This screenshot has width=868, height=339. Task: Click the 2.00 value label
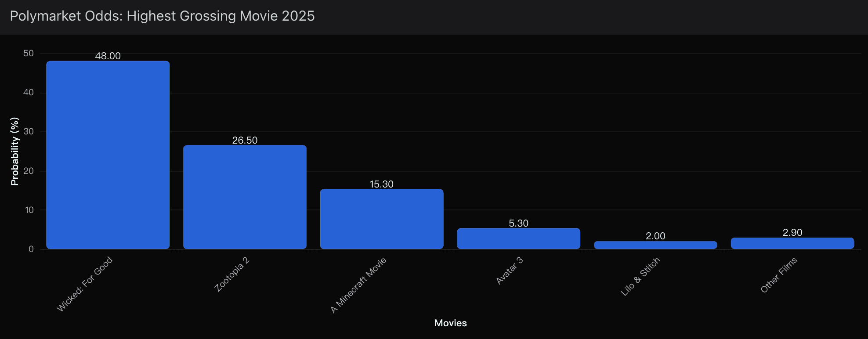tap(655, 236)
